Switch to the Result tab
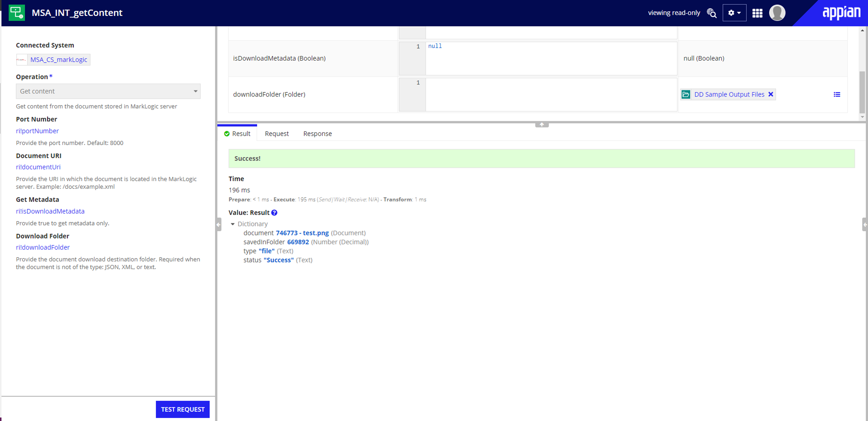 [x=237, y=134]
